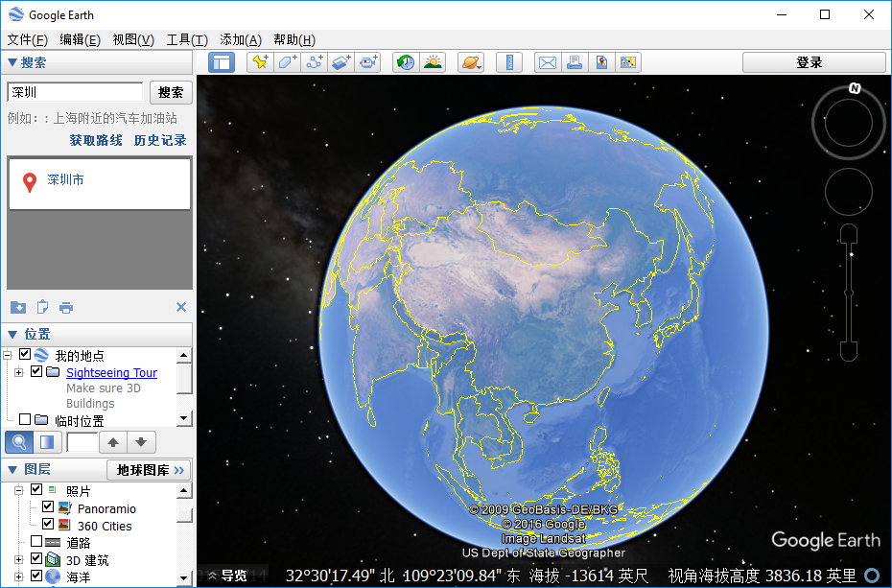Expand the Sightseeing Tour tree node

tap(19, 372)
